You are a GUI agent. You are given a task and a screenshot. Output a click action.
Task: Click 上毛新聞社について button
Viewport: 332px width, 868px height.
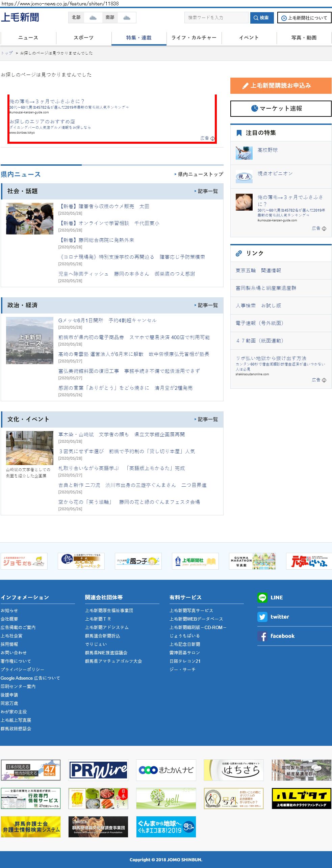coord(304,18)
